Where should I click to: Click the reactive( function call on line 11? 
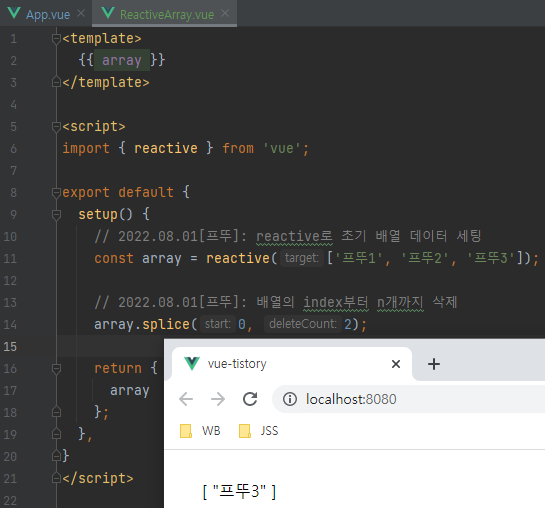238,258
